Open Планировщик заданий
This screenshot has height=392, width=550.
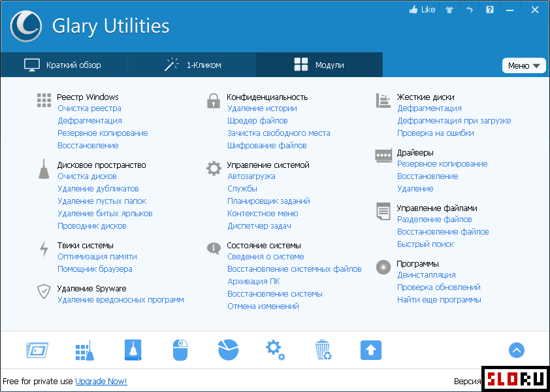pos(268,201)
